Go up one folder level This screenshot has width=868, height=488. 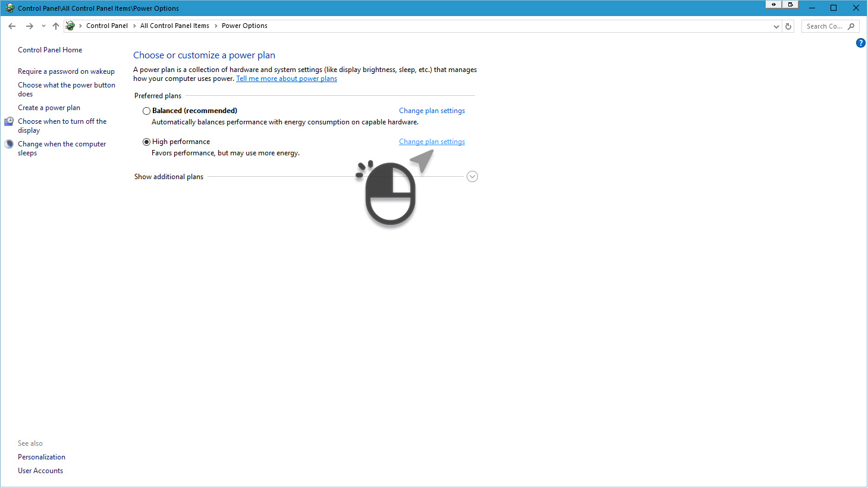[56, 26]
